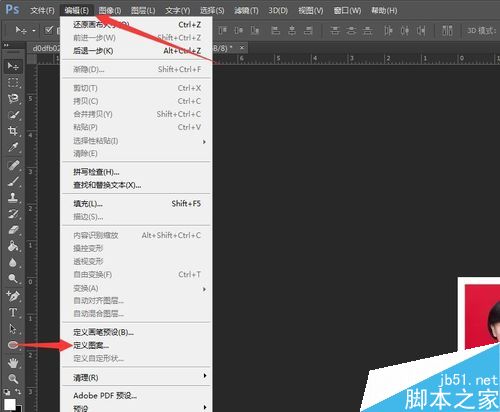Collapse the toolbox with double-arrow
Viewport: 500px width, 412px height.
6,45
